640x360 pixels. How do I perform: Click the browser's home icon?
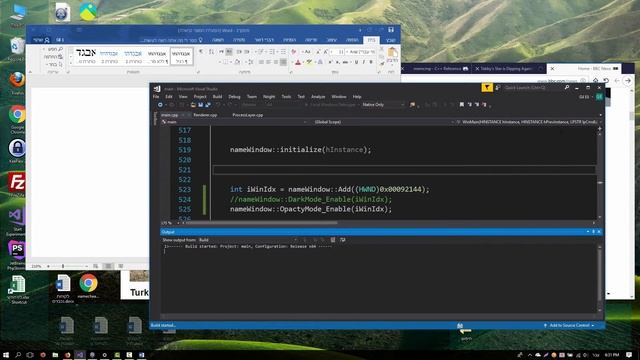point(596,81)
